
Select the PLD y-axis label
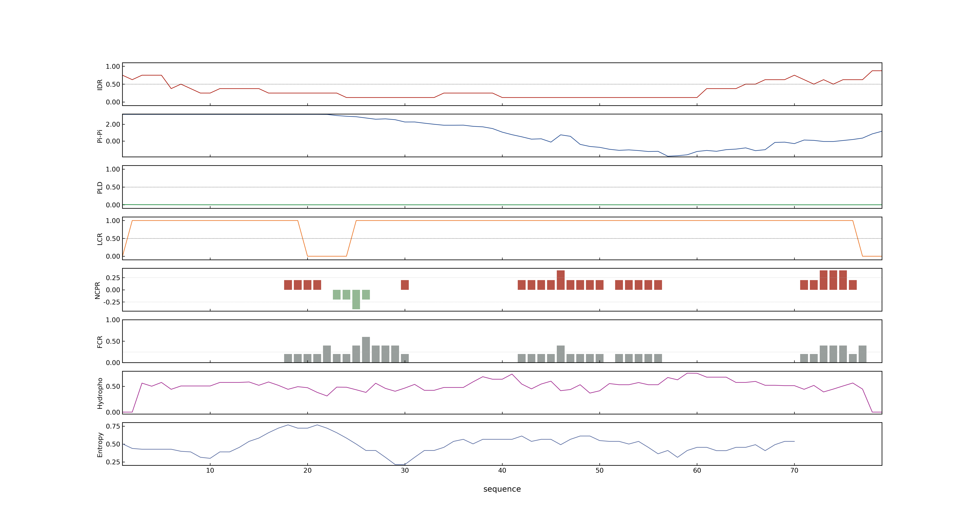pyautogui.click(x=100, y=187)
